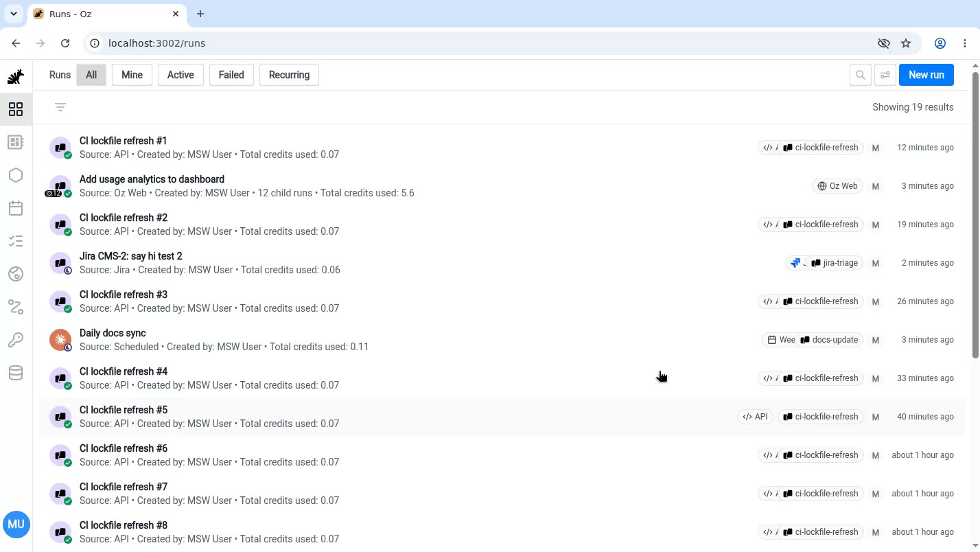Click the 40 minutes ago timestamp

925,417
